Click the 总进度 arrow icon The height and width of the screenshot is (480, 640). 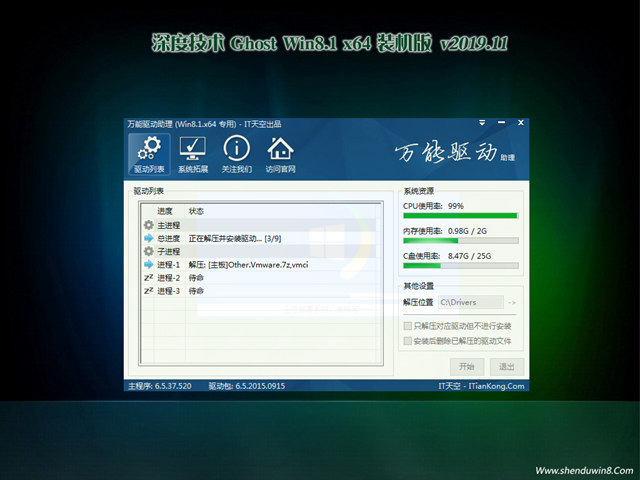[149, 238]
